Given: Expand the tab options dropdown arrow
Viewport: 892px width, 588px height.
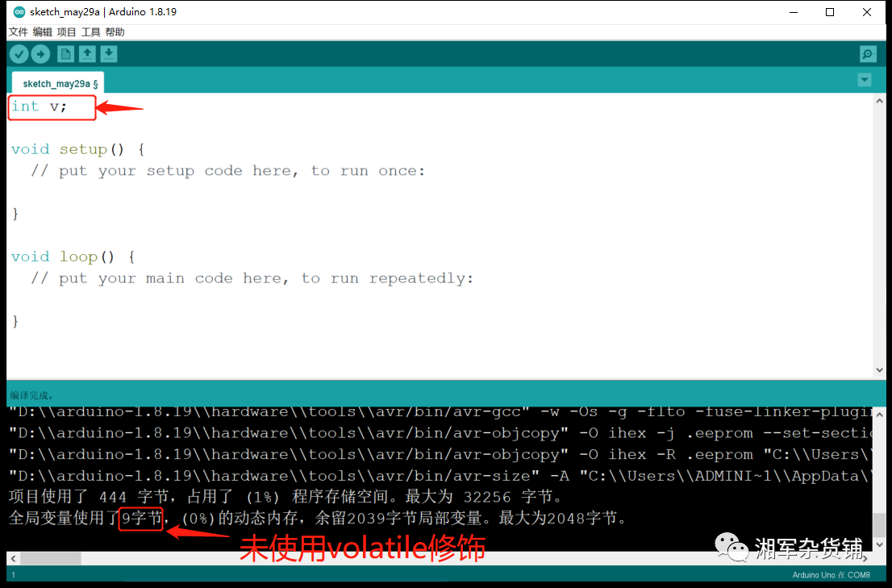Looking at the screenshot, I should (x=865, y=80).
